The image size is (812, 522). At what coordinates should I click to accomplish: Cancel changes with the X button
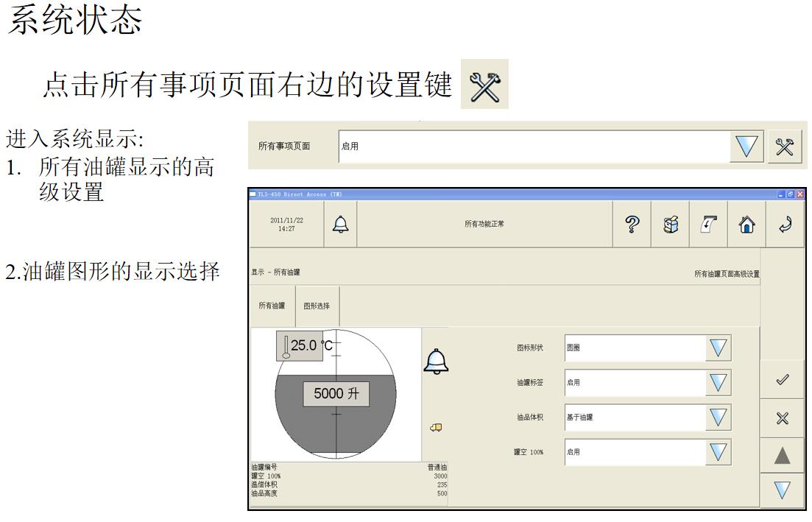(782, 418)
